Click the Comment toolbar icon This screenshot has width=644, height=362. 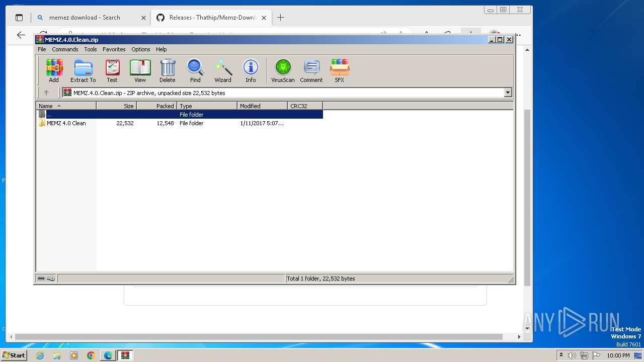[311, 70]
